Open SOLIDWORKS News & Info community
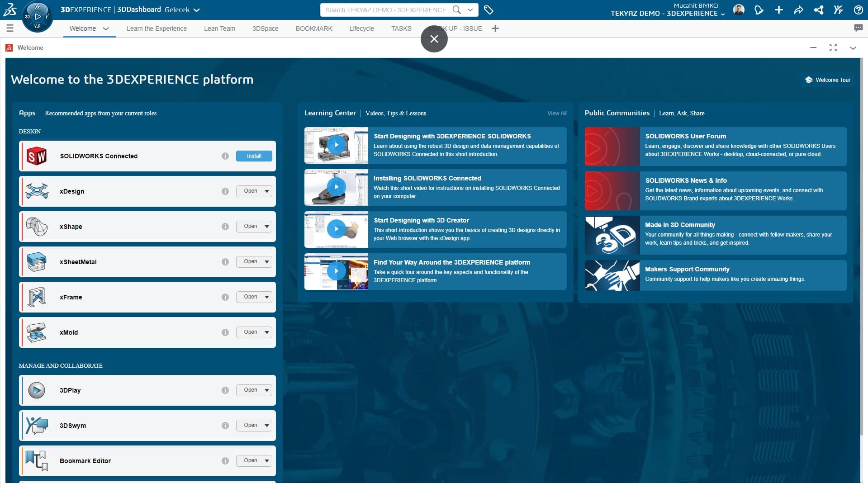 click(x=716, y=190)
